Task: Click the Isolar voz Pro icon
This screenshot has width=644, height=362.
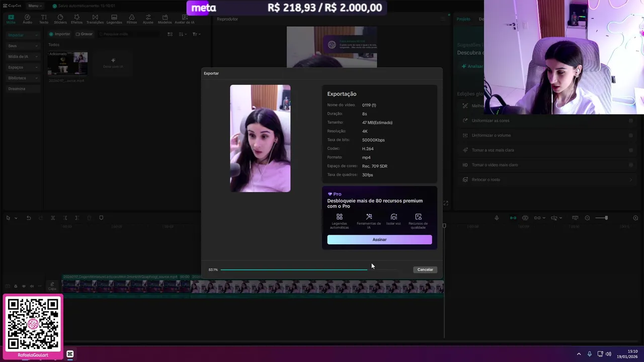Action: [x=394, y=217]
